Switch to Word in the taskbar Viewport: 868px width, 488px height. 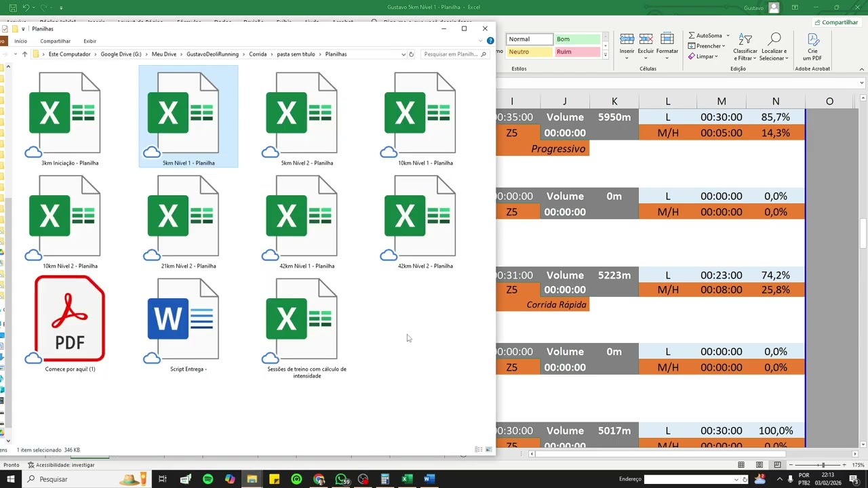(x=429, y=479)
